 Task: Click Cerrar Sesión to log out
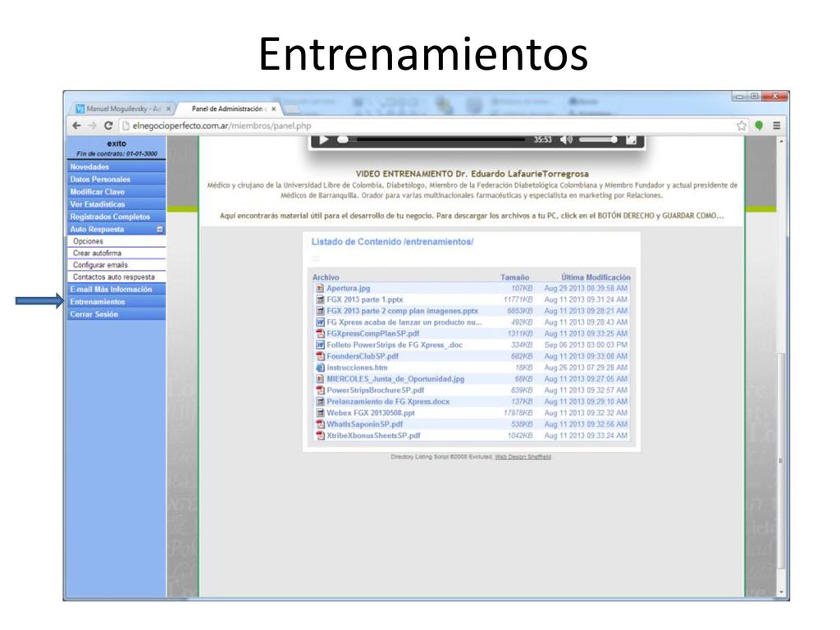(x=116, y=314)
